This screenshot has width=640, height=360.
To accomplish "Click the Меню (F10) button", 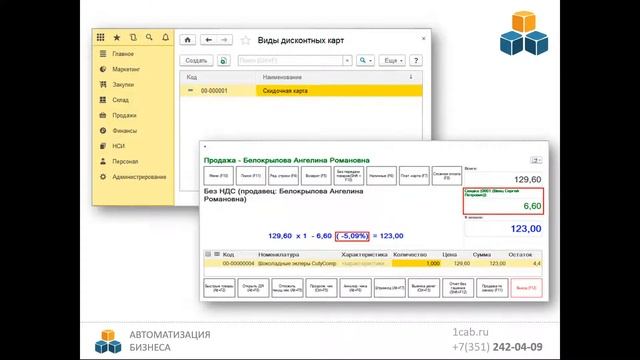I will pyautogui.click(x=218, y=176).
